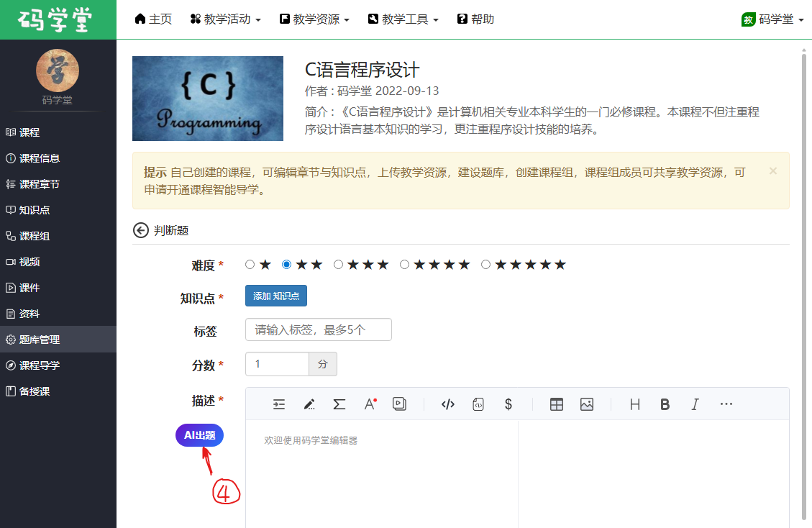
Task: Click the 标签 tag input field
Action: [318, 330]
